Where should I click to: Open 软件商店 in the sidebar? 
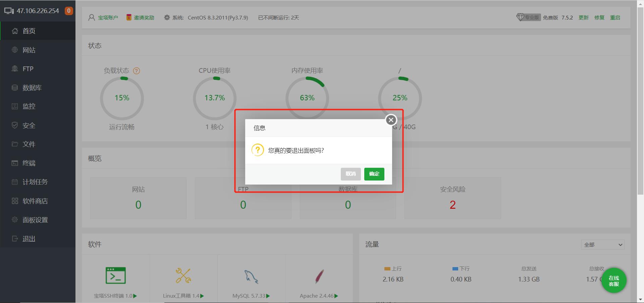point(38,201)
